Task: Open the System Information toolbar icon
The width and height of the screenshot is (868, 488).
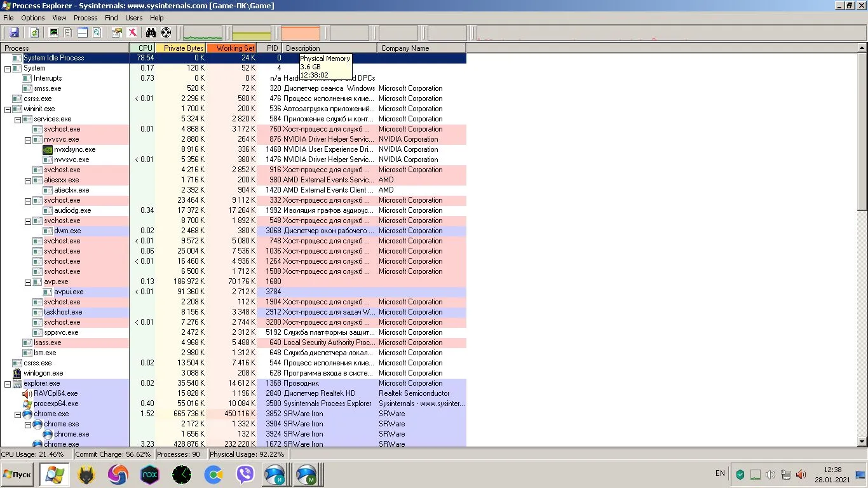Action: 54,32
